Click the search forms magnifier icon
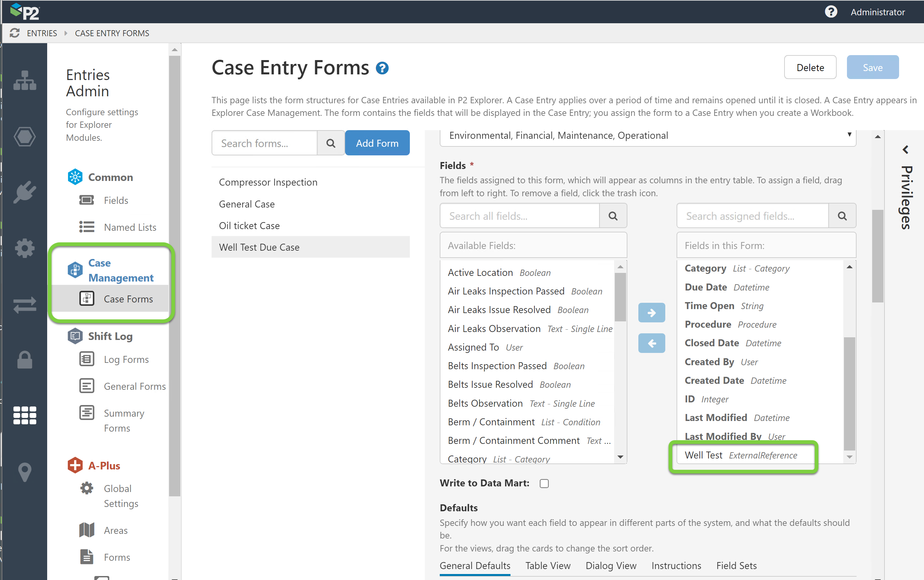 pyautogui.click(x=330, y=143)
